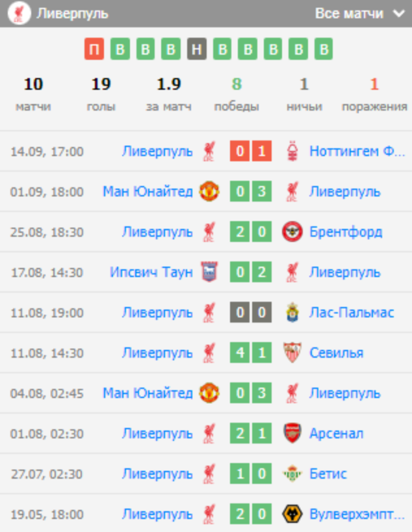Click the 0–1 score against Nottingham
412x532 pixels.
[x=251, y=152]
